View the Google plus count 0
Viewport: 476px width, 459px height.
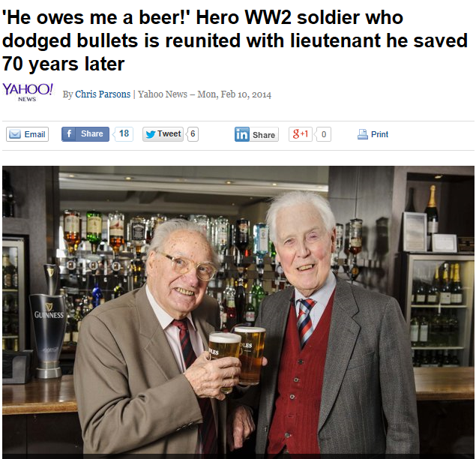[x=324, y=134]
